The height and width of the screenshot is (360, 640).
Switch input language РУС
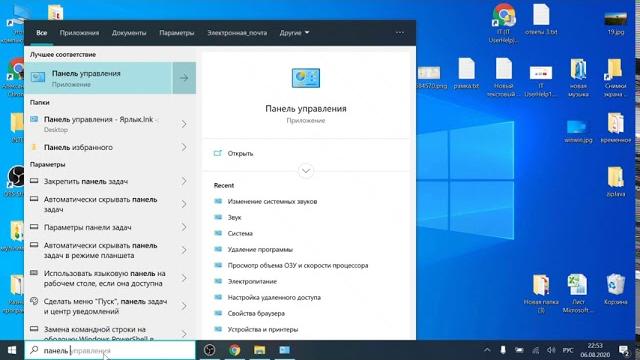pos(567,350)
